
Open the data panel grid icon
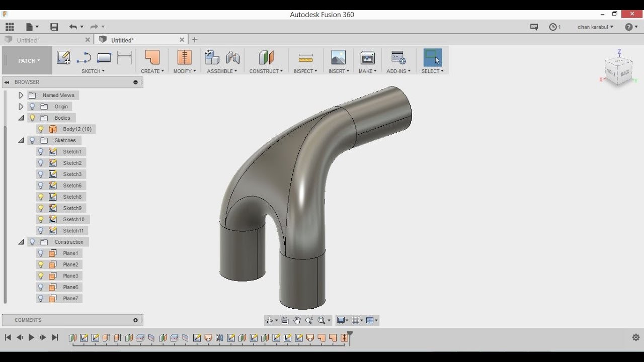click(10, 27)
